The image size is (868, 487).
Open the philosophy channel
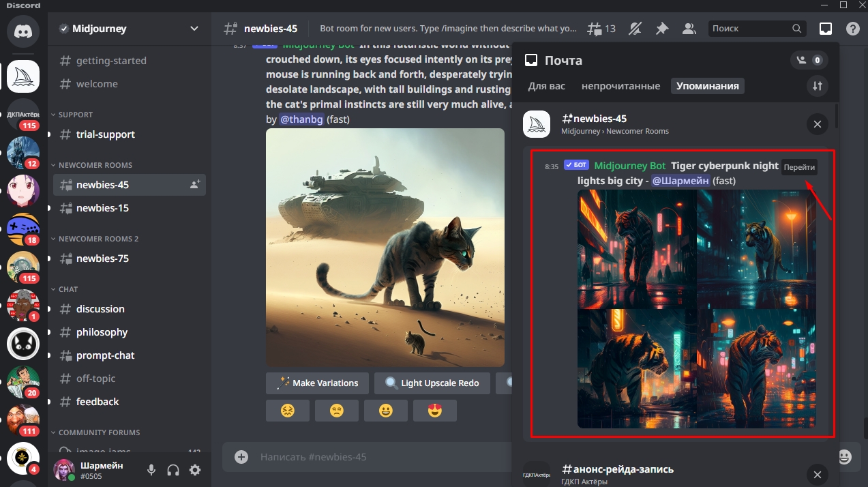click(130, 332)
